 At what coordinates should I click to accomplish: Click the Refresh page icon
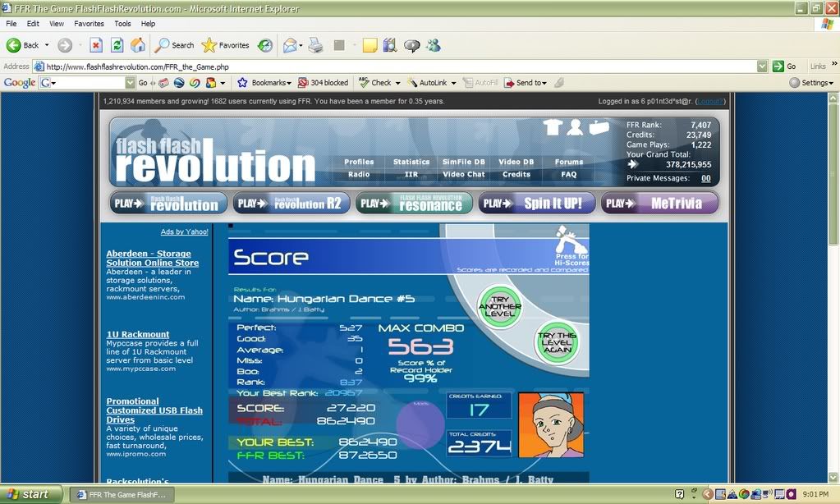(x=117, y=45)
